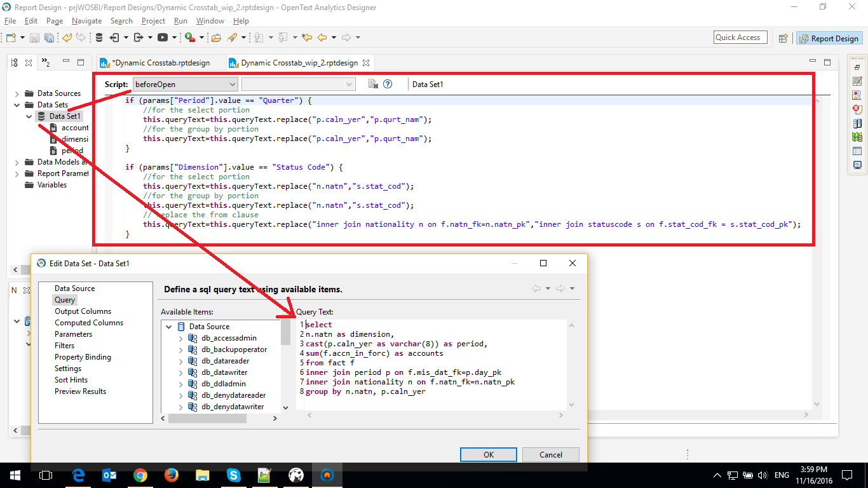Click the black play-button toolbar icon
This screenshot has width=868, height=488.
tap(162, 37)
